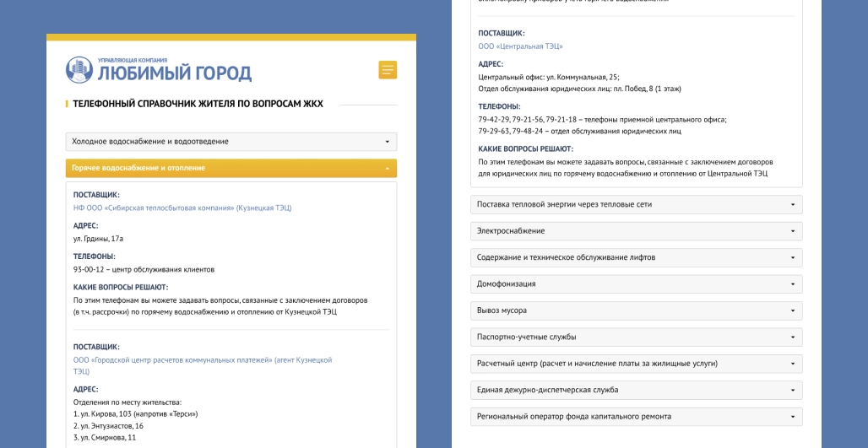Expand the Расчетный центр section
Image resolution: width=868 pixels, height=448 pixels.
(636, 364)
